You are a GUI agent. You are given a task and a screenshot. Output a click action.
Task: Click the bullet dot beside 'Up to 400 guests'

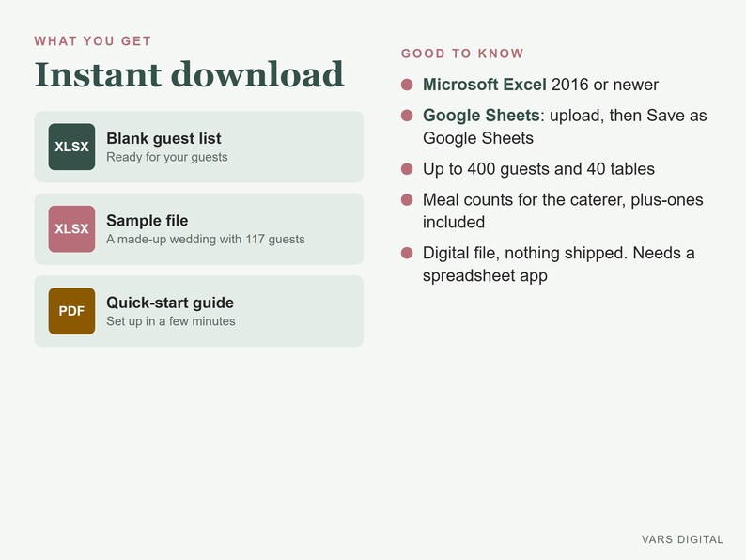[407, 169]
